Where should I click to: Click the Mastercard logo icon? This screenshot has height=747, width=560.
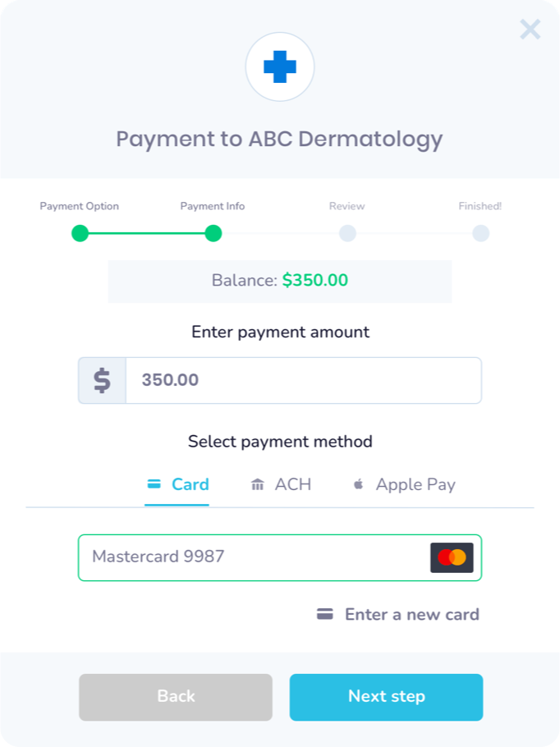[452, 557]
